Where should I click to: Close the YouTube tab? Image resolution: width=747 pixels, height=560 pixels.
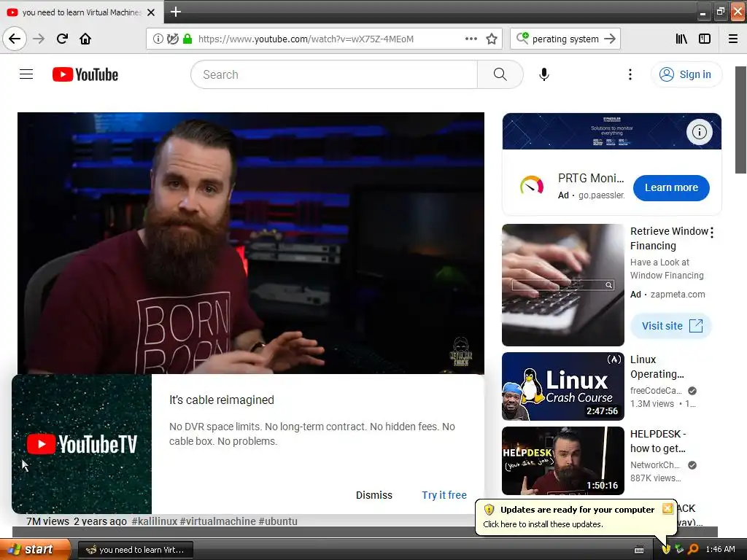[x=151, y=12]
